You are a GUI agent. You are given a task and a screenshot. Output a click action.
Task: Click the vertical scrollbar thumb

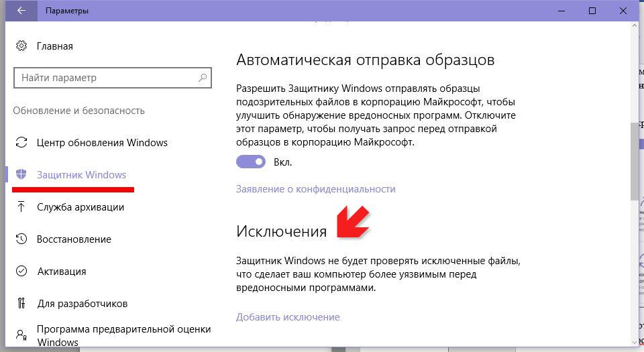(x=635, y=161)
